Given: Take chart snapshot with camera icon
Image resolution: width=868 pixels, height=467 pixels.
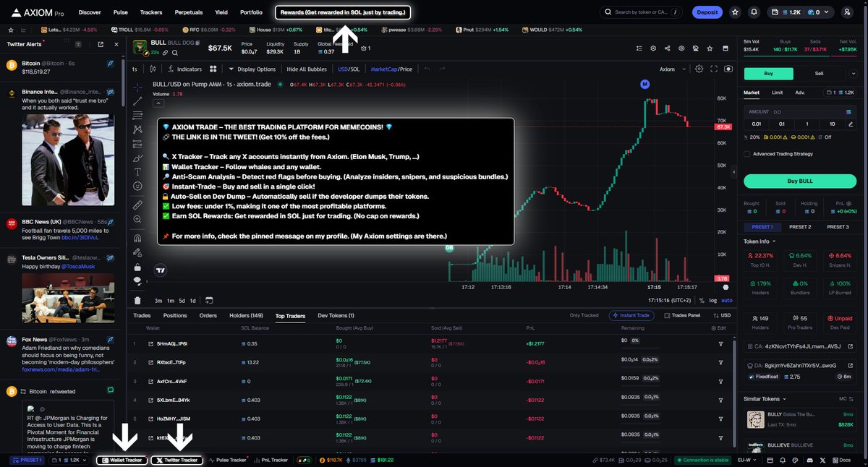Looking at the screenshot, I should 728,69.
